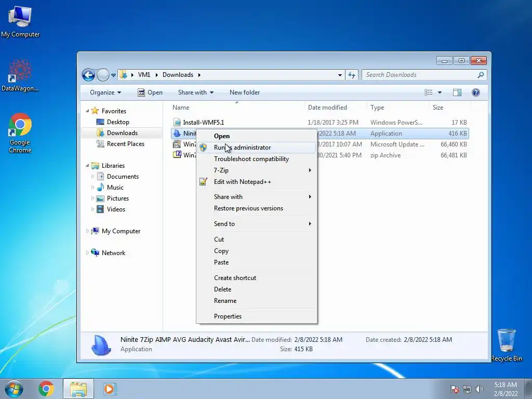Expand the Documents library node
Viewport: 532px width, 399px height.
point(92,177)
